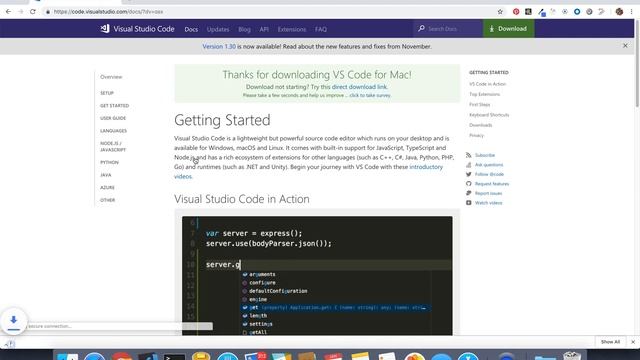Click the browser address bar URL
The width and height of the screenshot is (640, 360).
108,12
